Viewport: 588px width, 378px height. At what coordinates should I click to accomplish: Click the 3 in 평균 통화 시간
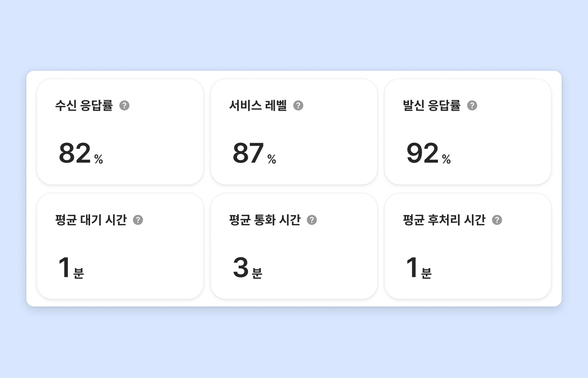point(241,268)
